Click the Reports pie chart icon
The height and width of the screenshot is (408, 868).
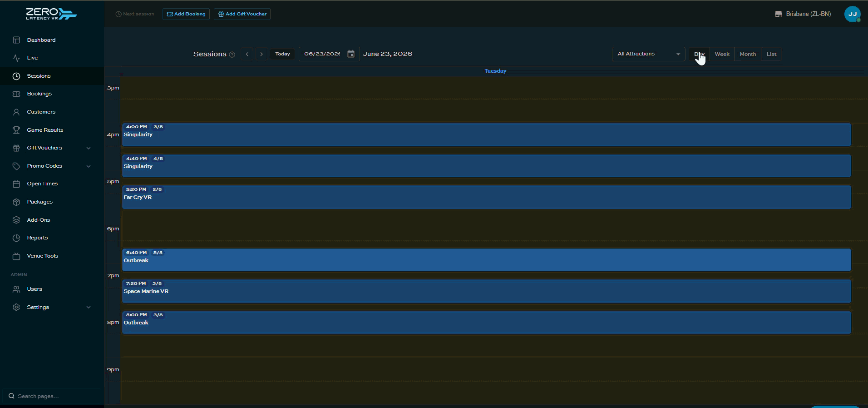point(16,238)
